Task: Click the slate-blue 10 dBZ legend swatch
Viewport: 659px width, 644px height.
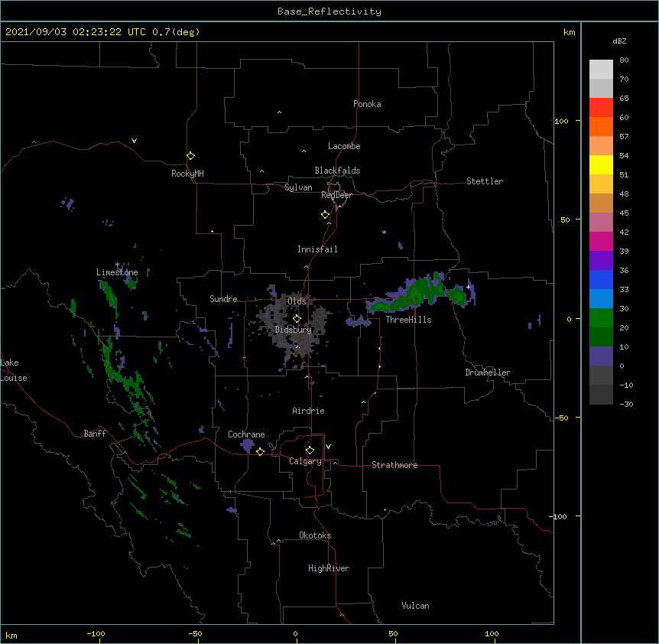Action: point(601,356)
